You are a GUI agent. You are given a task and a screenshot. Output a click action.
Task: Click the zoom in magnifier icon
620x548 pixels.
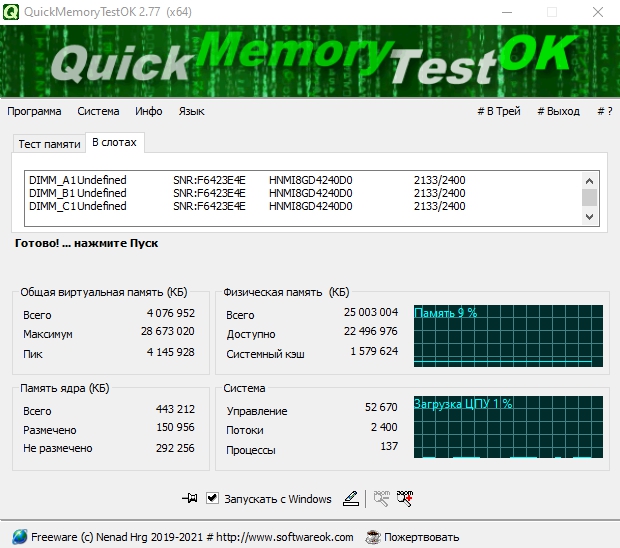pyautogui.click(x=405, y=498)
